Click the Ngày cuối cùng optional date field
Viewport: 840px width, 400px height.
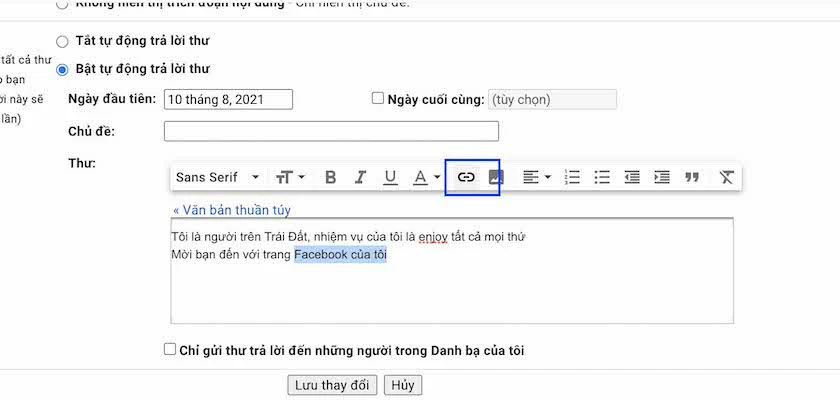[x=552, y=100]
